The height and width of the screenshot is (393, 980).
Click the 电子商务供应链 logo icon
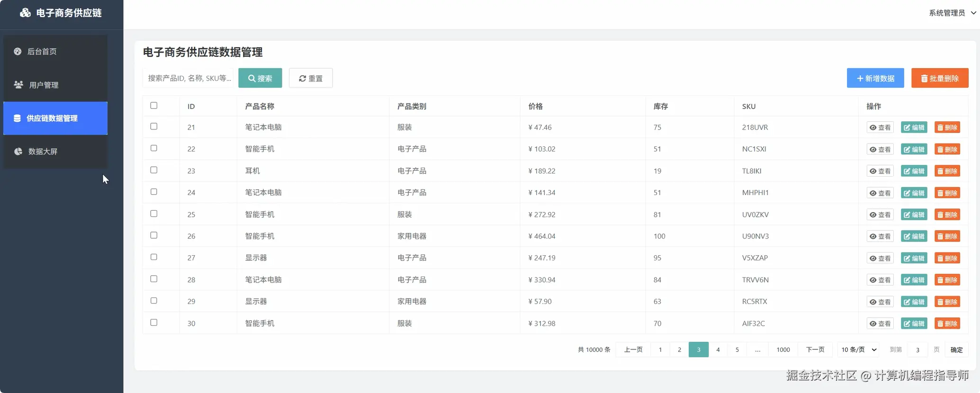(x=25, y=13)
